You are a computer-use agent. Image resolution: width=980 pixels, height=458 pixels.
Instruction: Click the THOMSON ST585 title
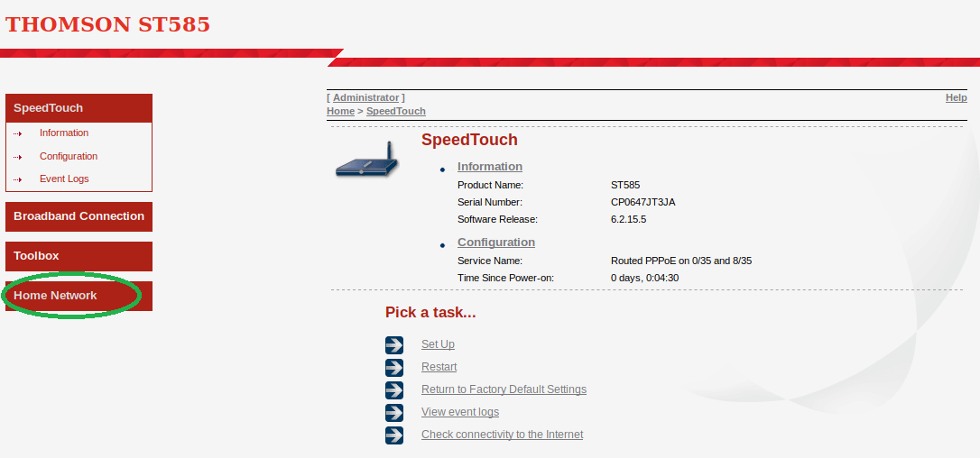(107, 24)
